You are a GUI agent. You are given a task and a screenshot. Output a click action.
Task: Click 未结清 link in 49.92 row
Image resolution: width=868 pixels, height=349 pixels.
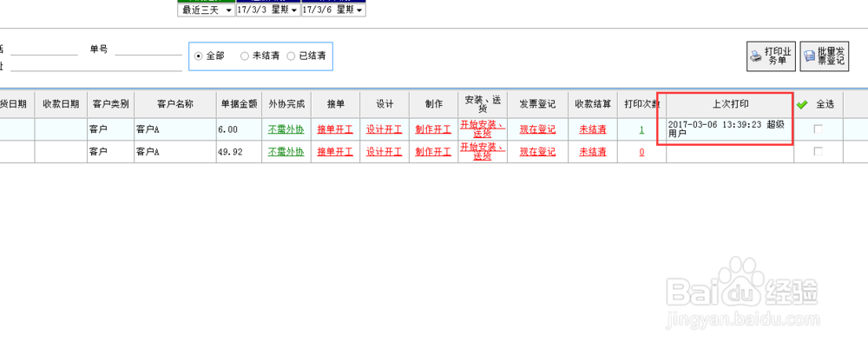coord(592,152)
